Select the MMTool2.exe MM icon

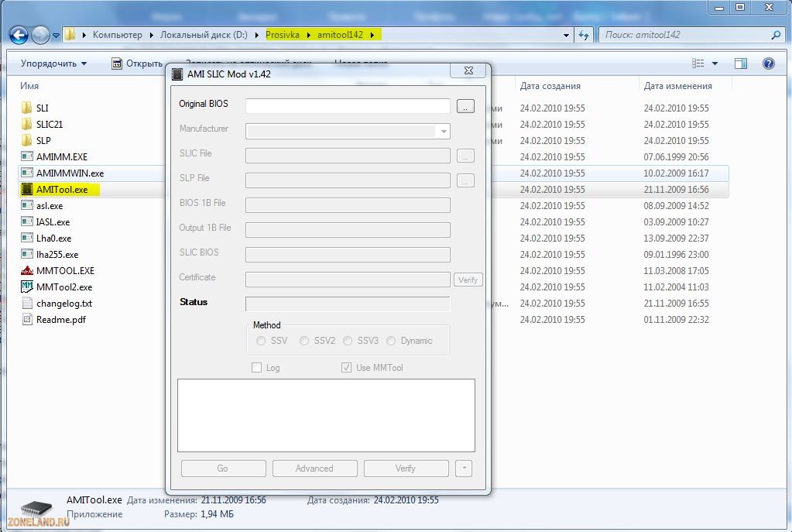pos(27,287)
